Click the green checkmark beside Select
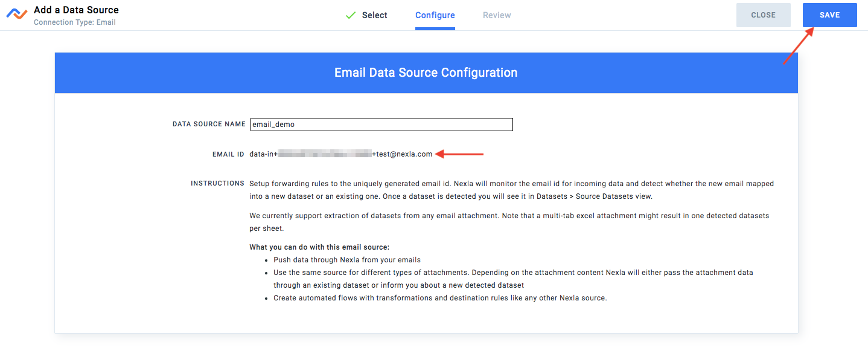This screenshot has height=353, width=868. point(350,15)
